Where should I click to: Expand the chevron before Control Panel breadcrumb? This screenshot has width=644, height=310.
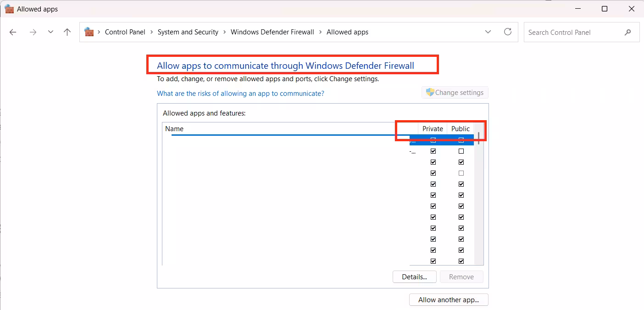(x=99, y=32)
